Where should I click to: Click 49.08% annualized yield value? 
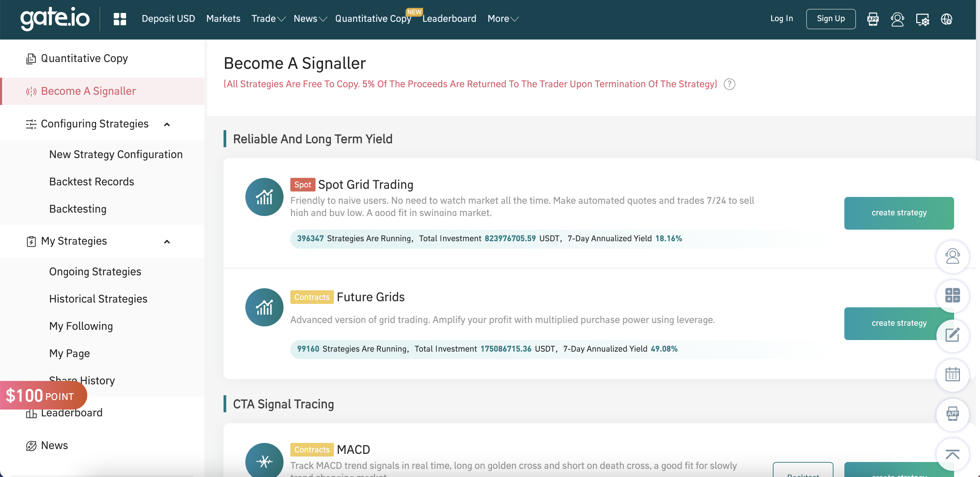(664, 349)
